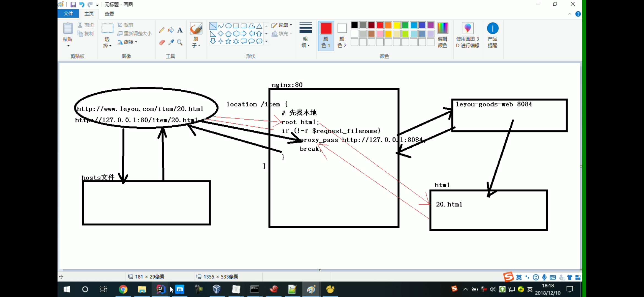This screenshot has height=297, width=644.
Task: Open Edit colors palette
Action: tap(443, 35)
